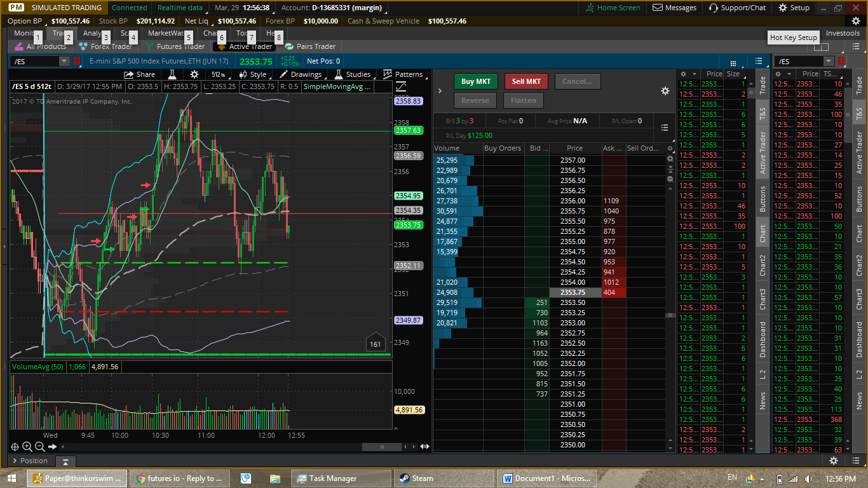Click the Reverse button

475,100
